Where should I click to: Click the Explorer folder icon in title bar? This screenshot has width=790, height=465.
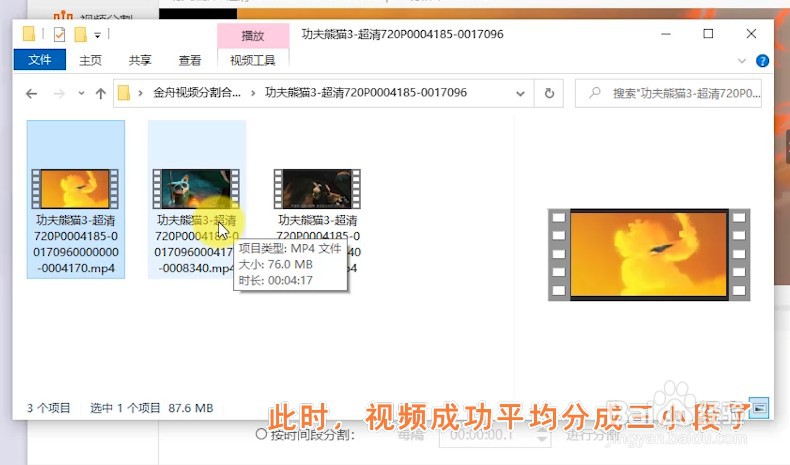(x=29, y=34)
